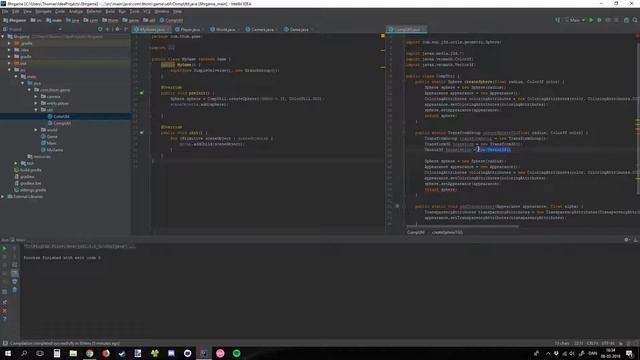Start debugging with the green bug icon
Viewport: 640px width, 360px height.
599,20
